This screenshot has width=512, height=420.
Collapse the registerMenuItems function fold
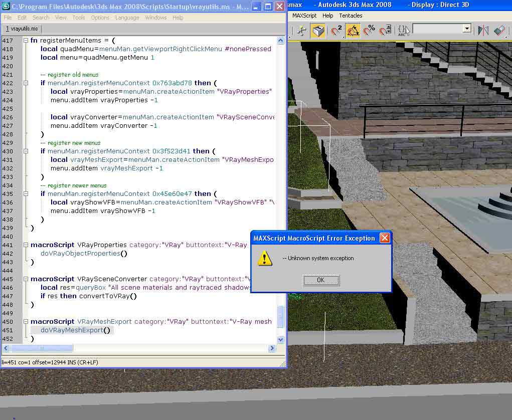26,40
